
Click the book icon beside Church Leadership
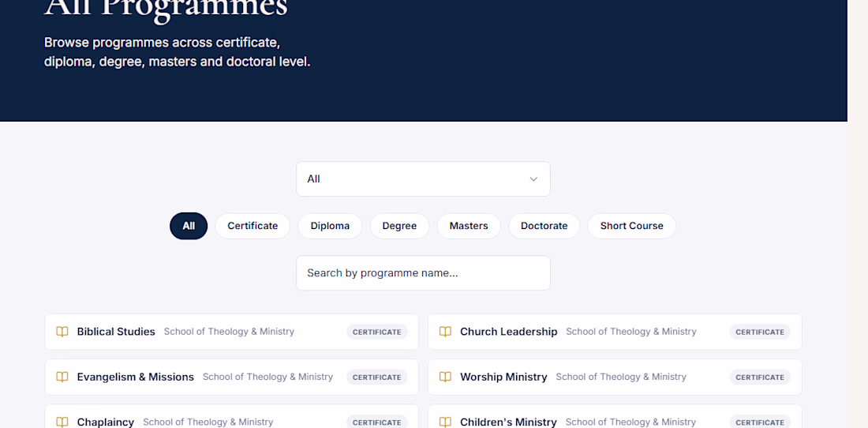coord(445,332)
